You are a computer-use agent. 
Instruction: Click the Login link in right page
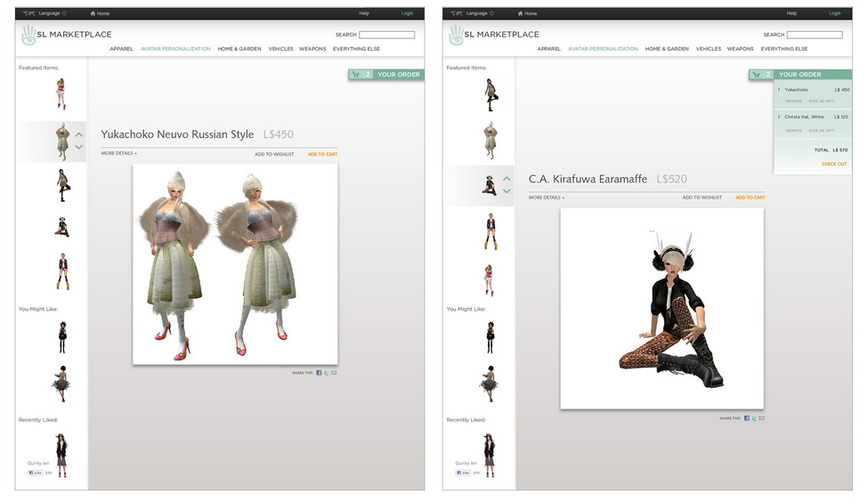click(835, 13)
